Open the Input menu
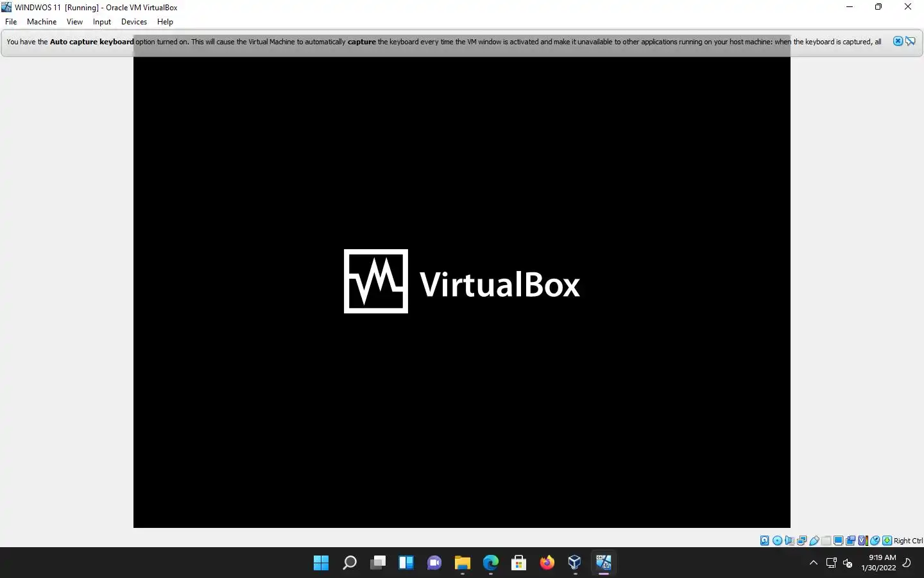Image resolution: width=924 pixels, height=578 pixels. pos(101,21)
